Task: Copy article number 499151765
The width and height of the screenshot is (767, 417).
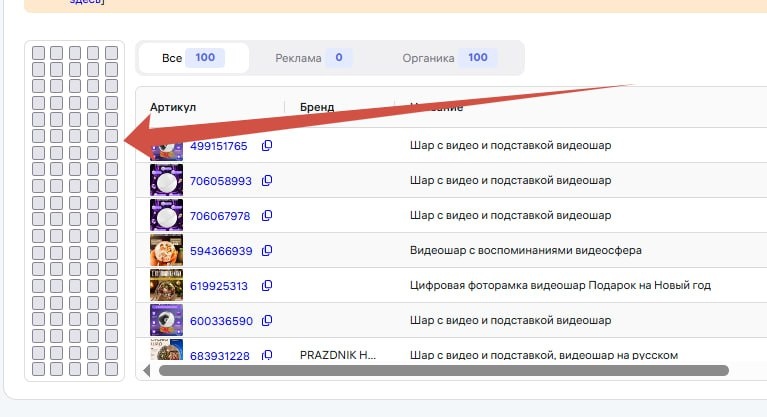Action: coord(267,146)
